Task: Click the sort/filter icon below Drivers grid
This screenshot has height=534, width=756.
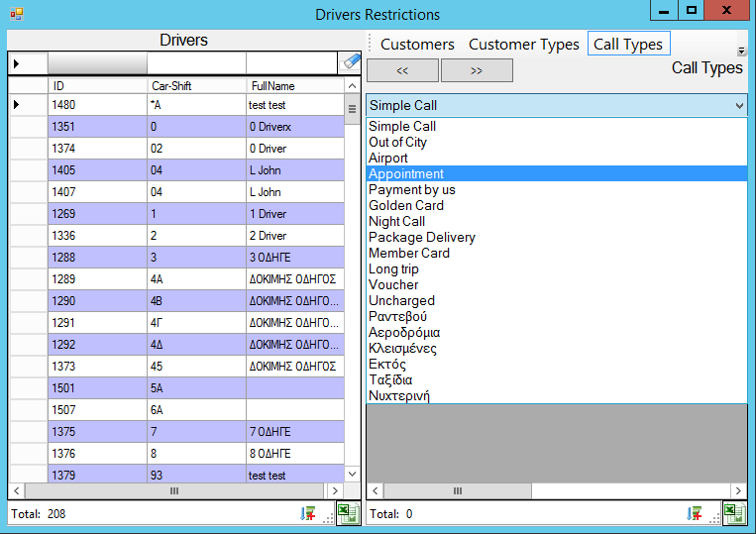Action: (x=308, y=513)
